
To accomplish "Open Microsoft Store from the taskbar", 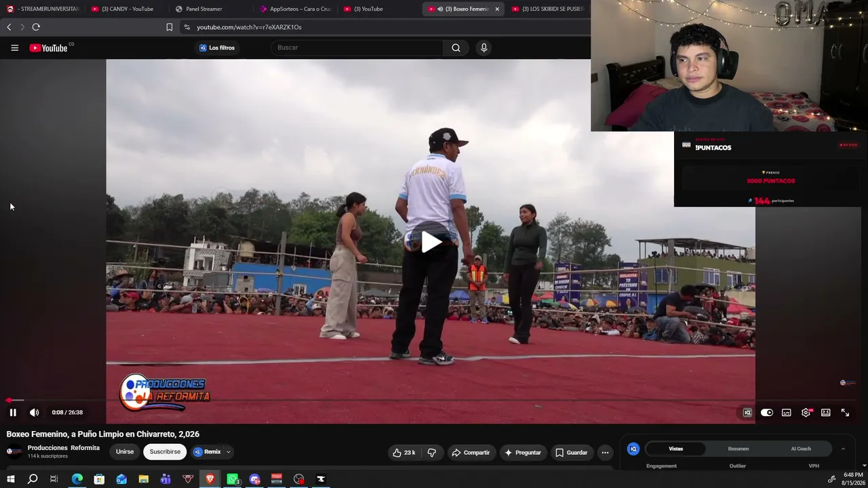I will (x=99, y=479).
